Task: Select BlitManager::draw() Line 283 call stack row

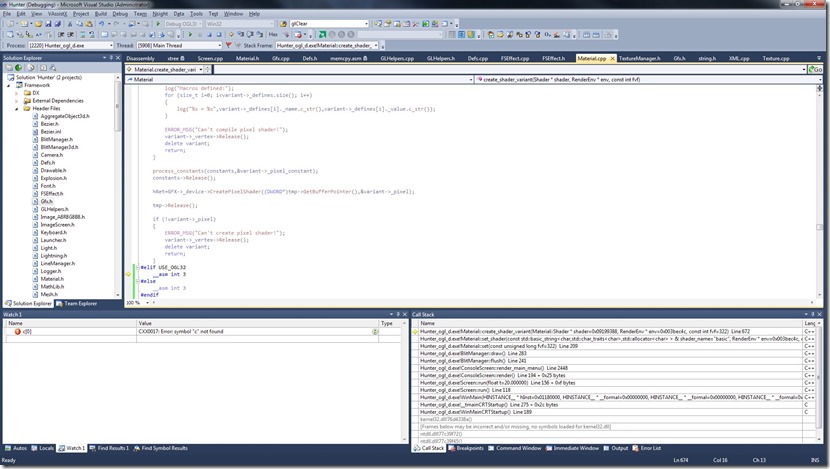Action: pos(611,353)
